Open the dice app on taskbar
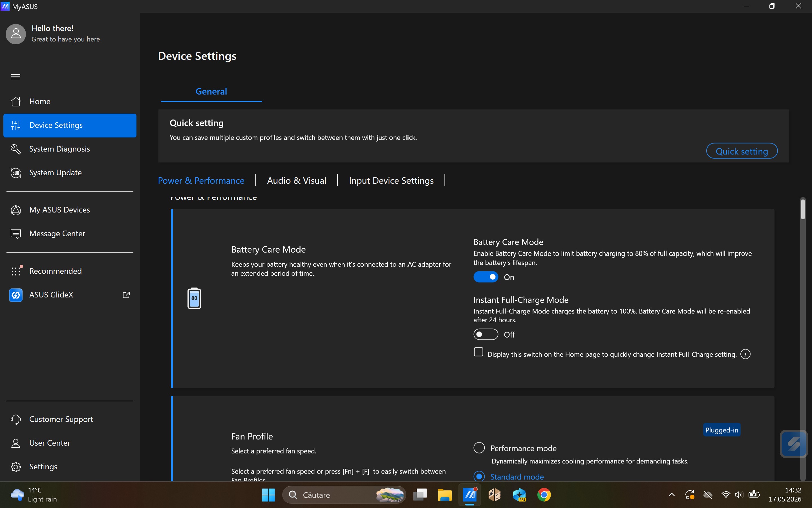The width and height of the screenshot is (812, 508). pos(495,495)
